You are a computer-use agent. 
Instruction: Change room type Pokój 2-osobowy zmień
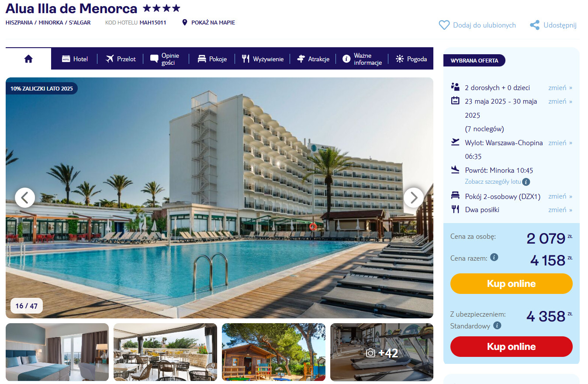(x=560, y=196)
